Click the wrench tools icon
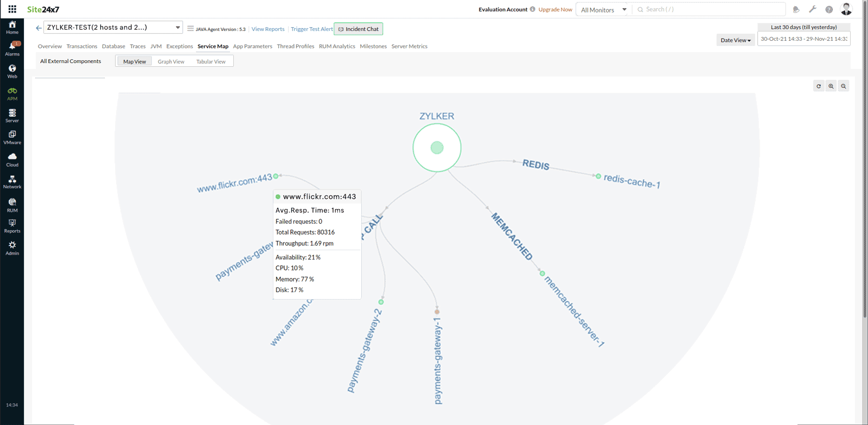The image size is (868, 425). pos(813,9)
